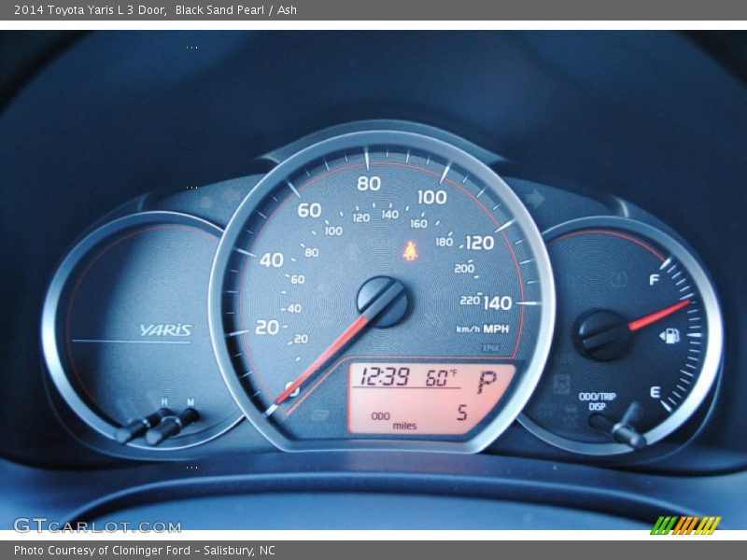Click the large 80 MPH numeral
This screenshot has height=560, width=747.
point(369,183)
